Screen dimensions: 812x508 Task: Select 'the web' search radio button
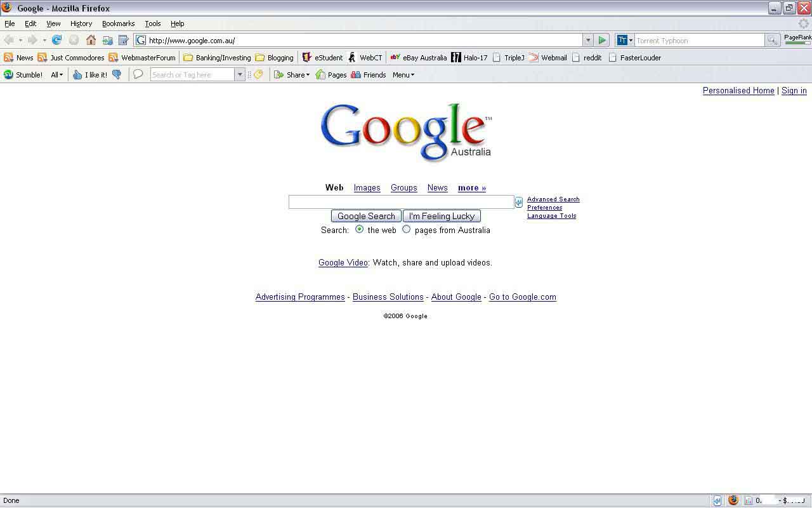[x=360, y=229]
